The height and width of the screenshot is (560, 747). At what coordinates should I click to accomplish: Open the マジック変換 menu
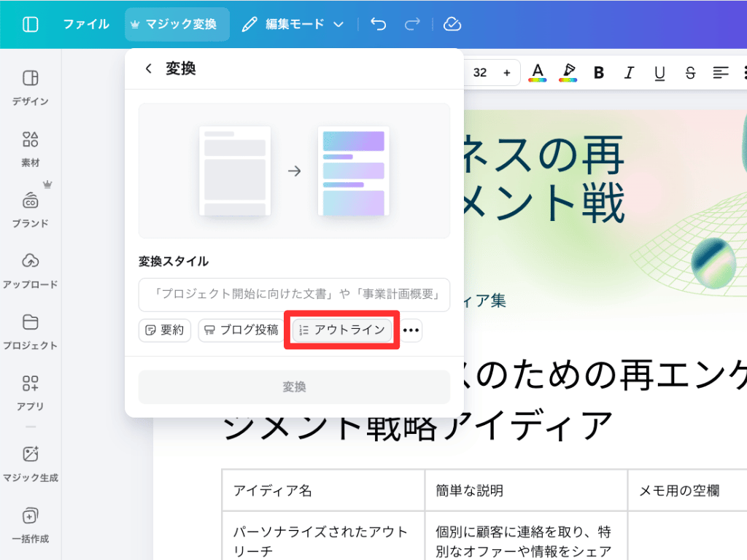[x=177, y=23]
